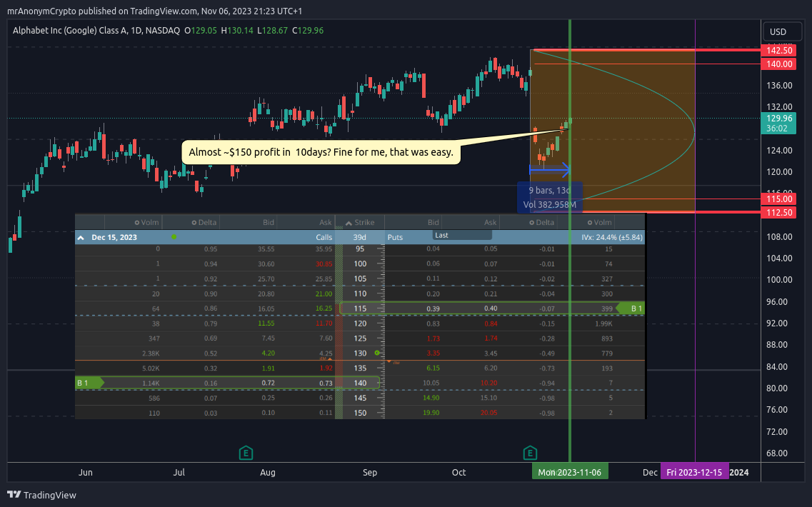Click the 0.40 put ask at strike 115
812x507 pixels.
[x=491, y=308]
